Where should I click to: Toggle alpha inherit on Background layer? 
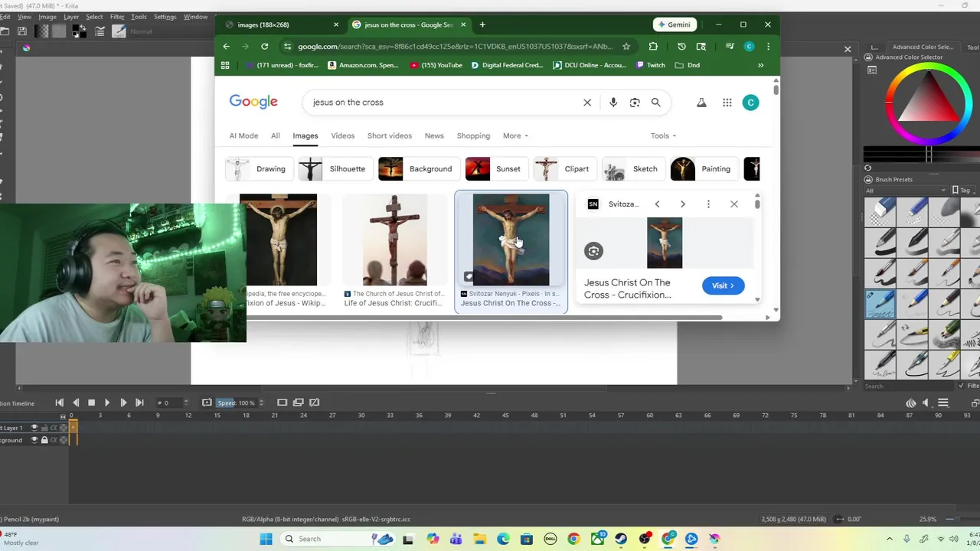click(x=54, y=440)
